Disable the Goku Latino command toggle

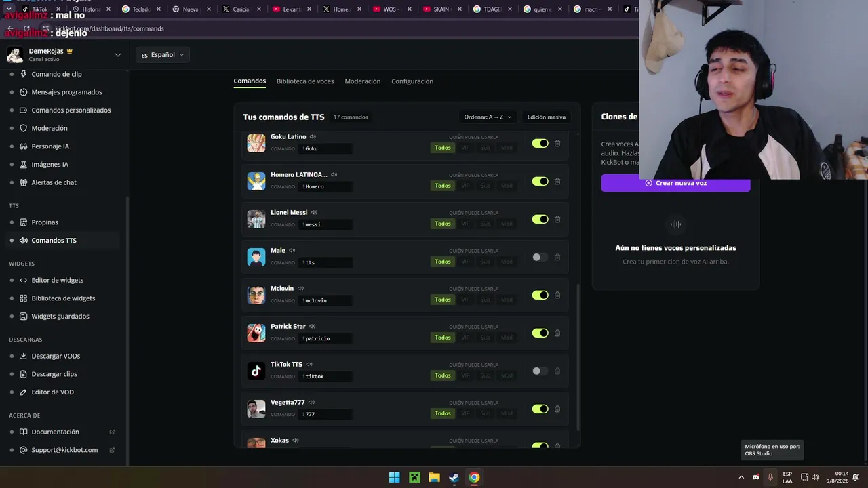[x=540, y=144]
